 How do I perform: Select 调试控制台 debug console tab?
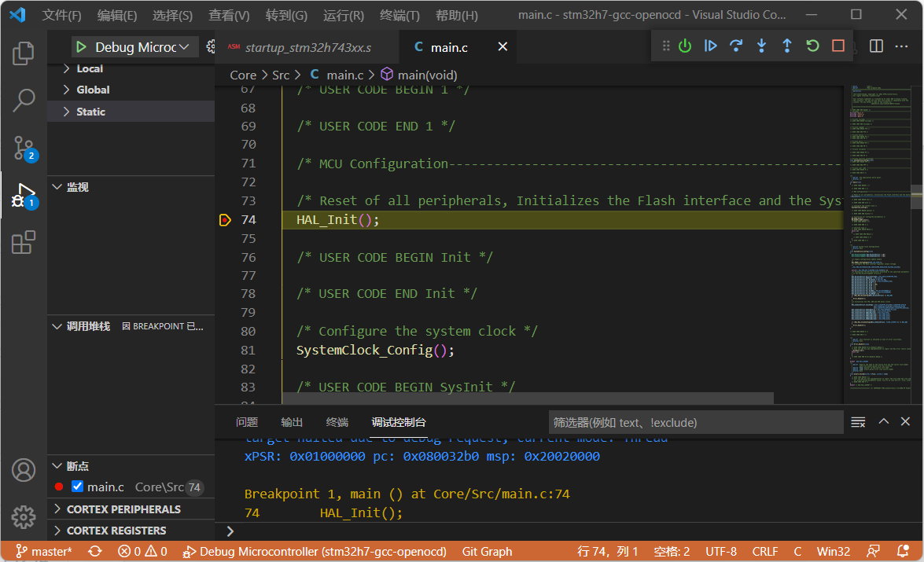pos(399,422)
